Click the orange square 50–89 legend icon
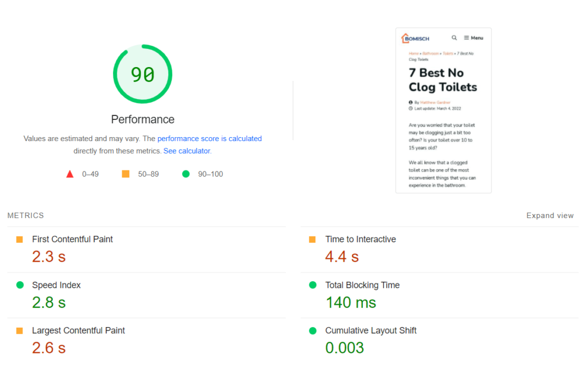This screenshot has height=370, width=588. (x=126, y=174)
